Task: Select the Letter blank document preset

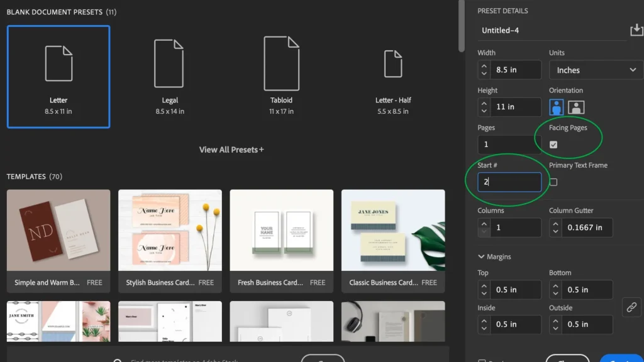Action: coord(58,77)
